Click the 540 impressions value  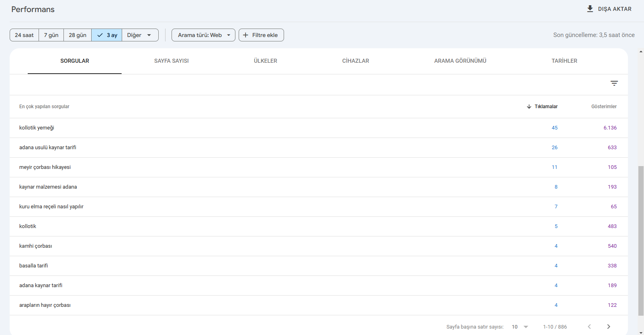point(612,246)
